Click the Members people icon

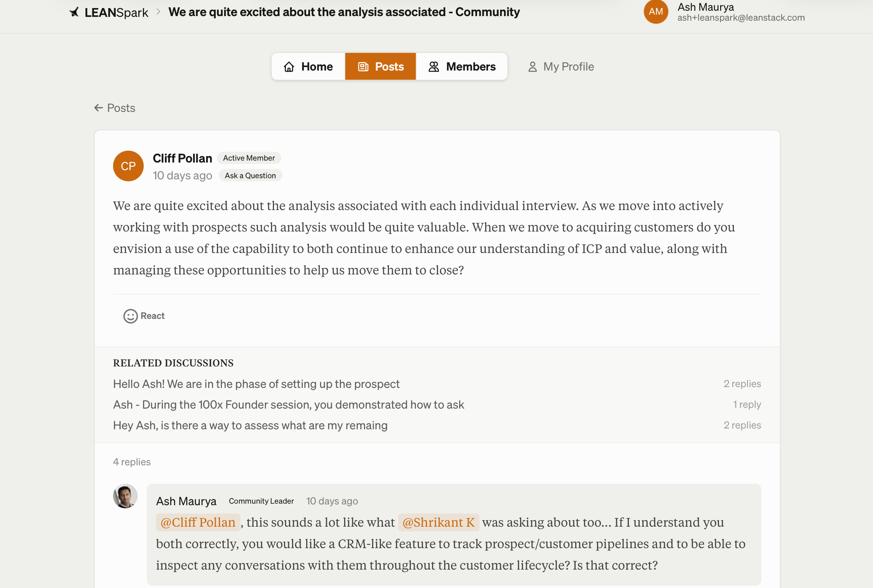click(433, 67)
